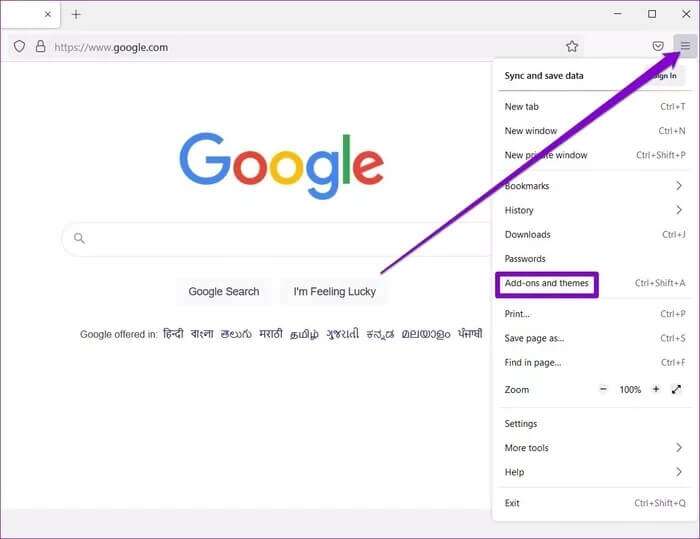Open Settings from the menu
The width and height of the screenshot is (700, 539).
tap(595, 423)
